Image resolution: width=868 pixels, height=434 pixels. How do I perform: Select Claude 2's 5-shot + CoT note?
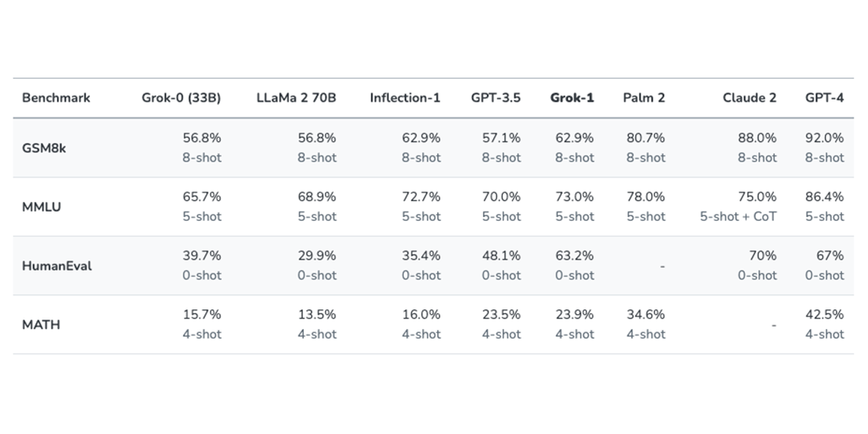(739, 216)
